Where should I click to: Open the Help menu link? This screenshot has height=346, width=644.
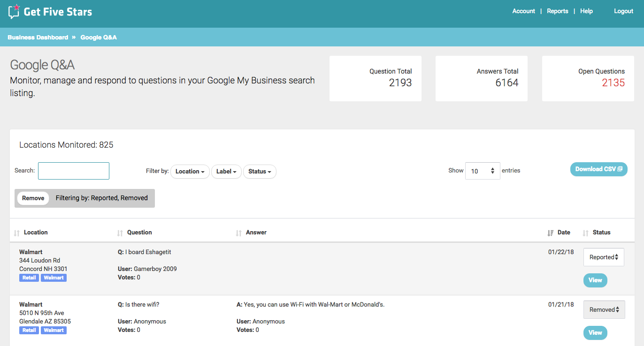click(x=586, y=11)
